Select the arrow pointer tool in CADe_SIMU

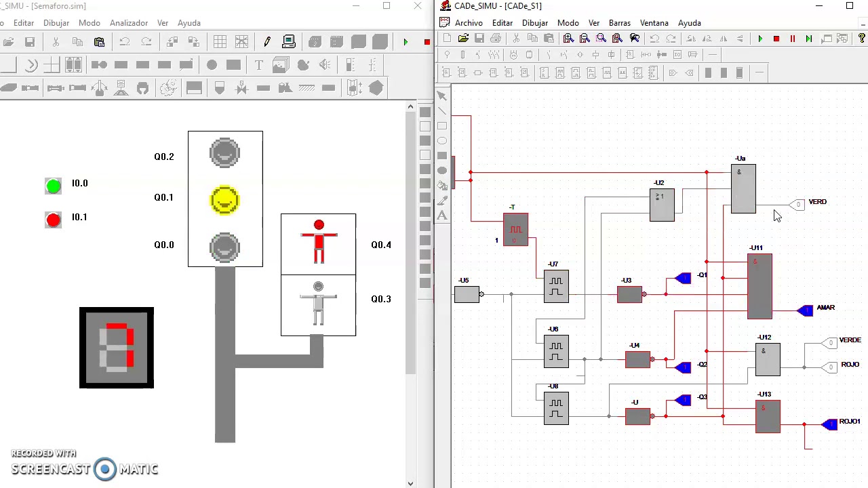[x=442, y=96]
